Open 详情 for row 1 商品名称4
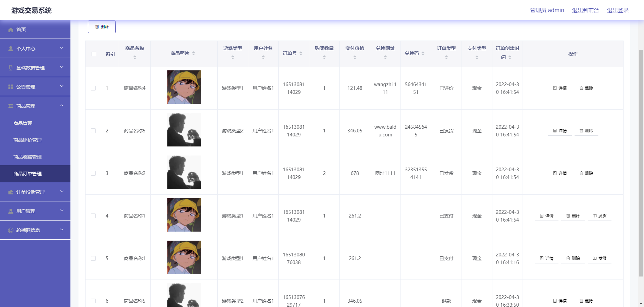Screen dimensions: 644x307 pos(560,88)
